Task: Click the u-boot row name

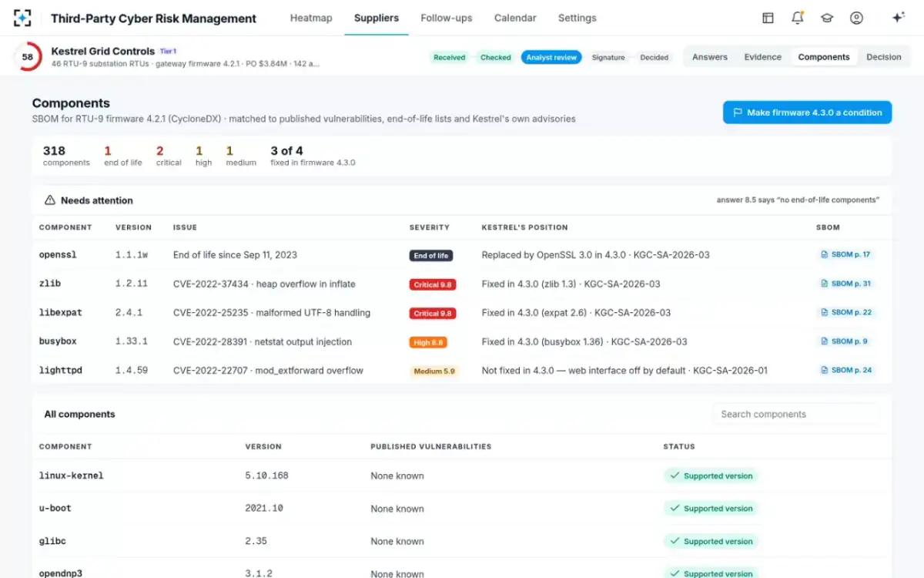Action: 55,509
